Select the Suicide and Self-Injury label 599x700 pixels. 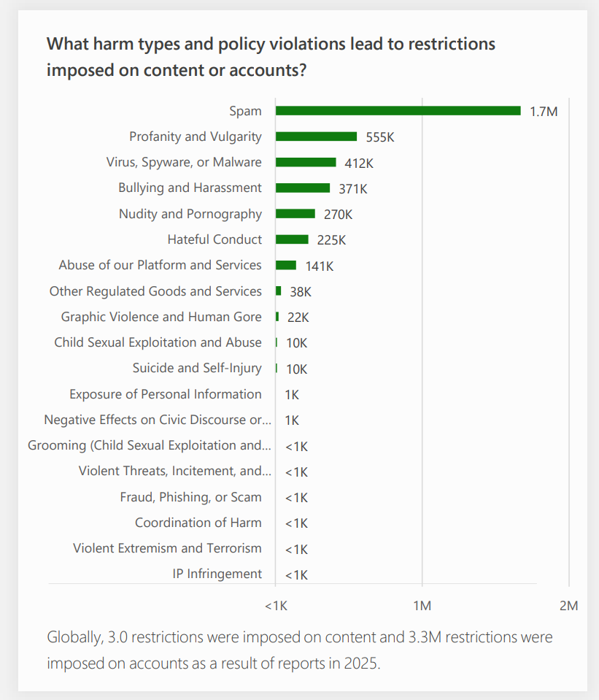[197, 369]
